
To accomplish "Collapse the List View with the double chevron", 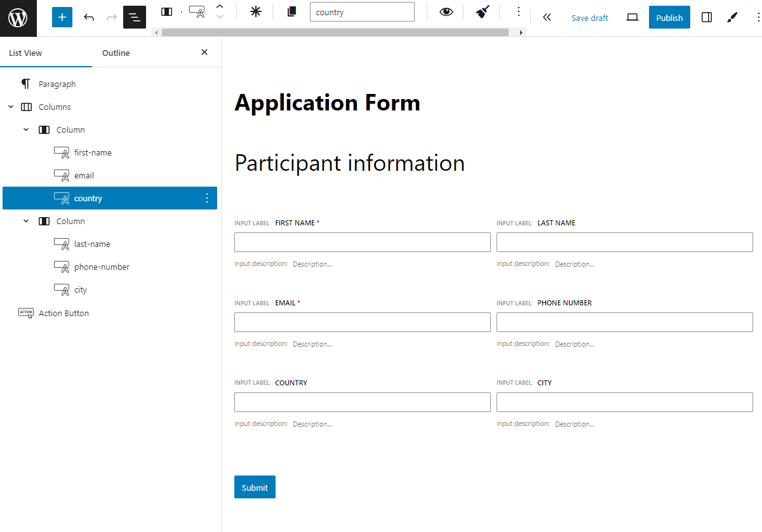I will click(x=547, y=17).
